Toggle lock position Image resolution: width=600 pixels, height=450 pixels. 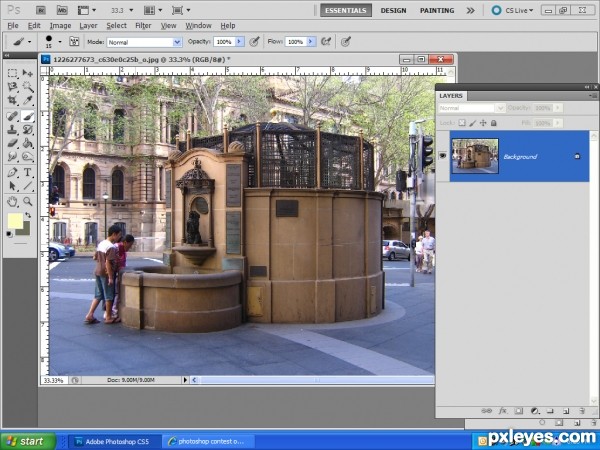[483, 123]
